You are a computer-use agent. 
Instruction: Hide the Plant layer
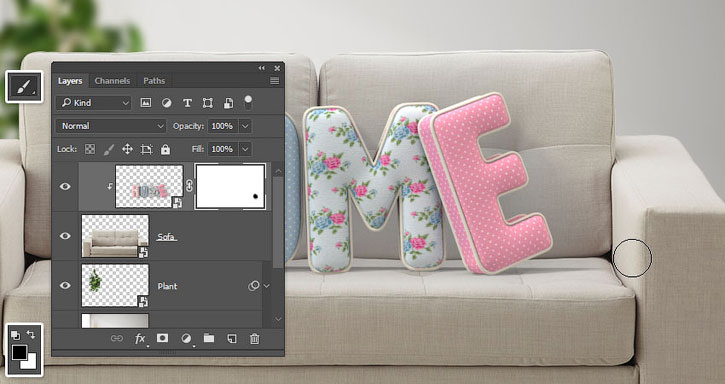point(65,285)
